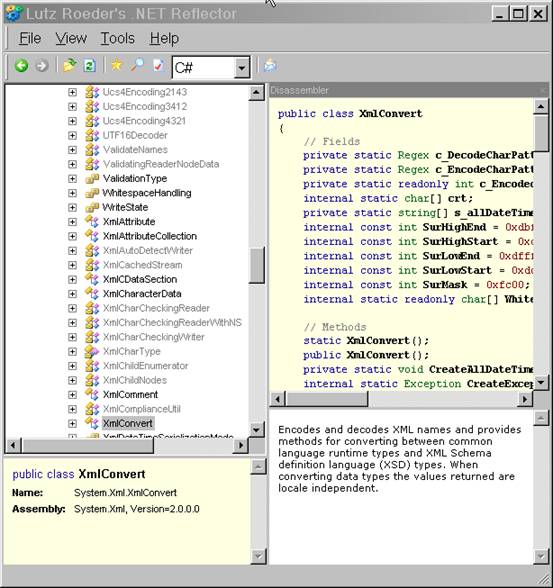Click the ValidatingReaderNodeData class icon

pyautogui.click(x=92, y=164)
